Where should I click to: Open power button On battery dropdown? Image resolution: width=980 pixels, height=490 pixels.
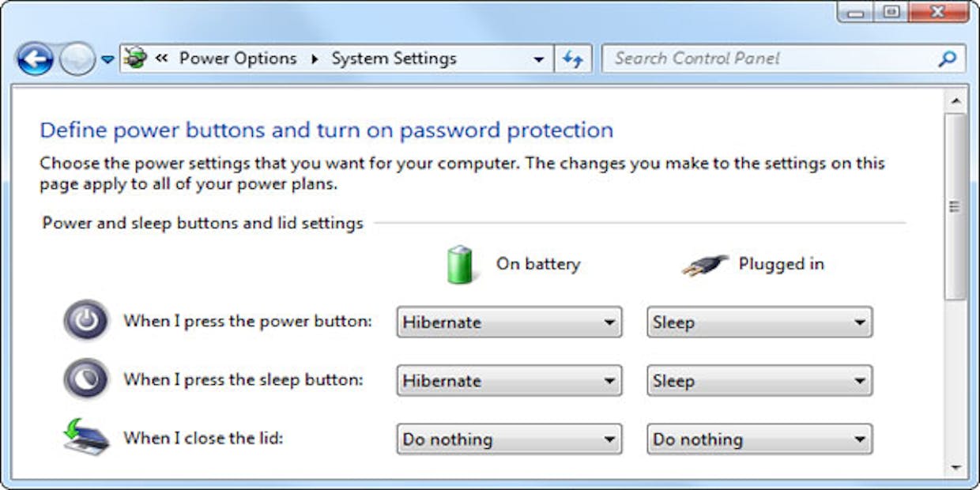click(x=509, y=322)
